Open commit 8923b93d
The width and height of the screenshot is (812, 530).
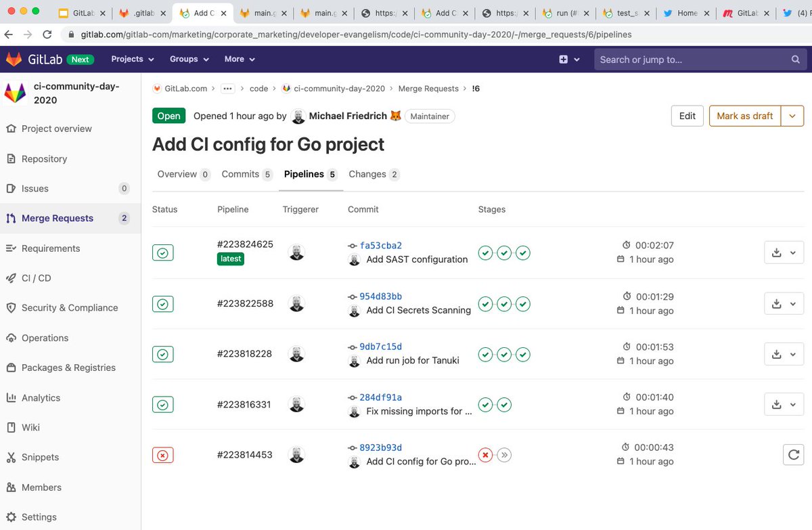click(x=381, y=447)
